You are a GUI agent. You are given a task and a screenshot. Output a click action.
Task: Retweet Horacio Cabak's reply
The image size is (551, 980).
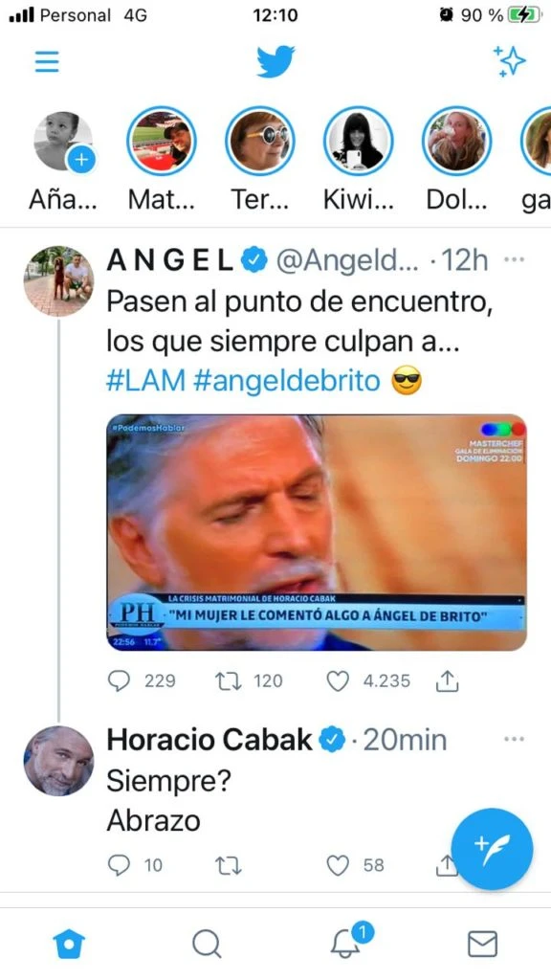click(x=228, y=865)
